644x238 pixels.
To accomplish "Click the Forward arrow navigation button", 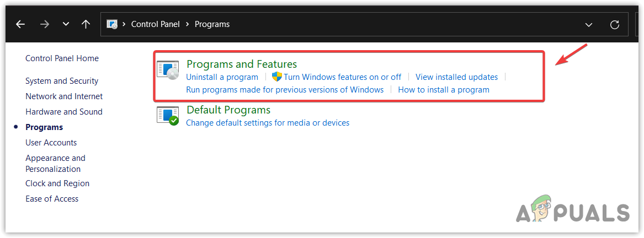I will click(45, 24).
